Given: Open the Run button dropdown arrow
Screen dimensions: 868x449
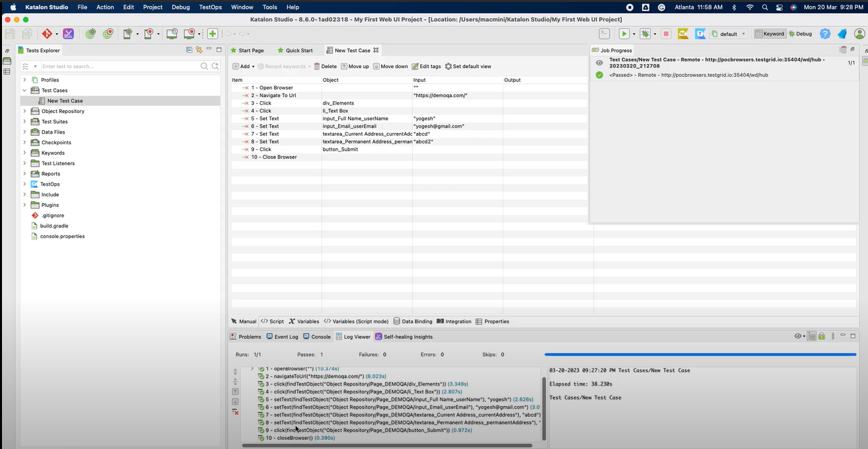Looking at the screenshot, I should pos(634,34).
